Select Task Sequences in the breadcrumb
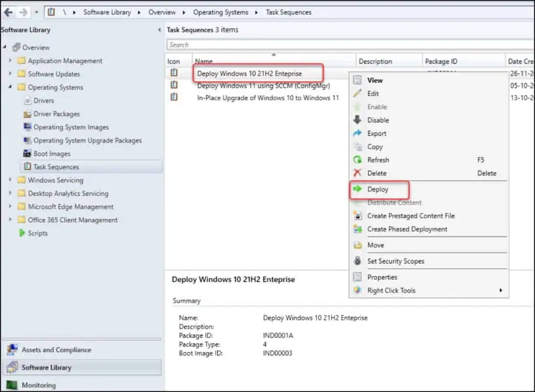This screenshot has width=535, height=392. pyautogui.click(x=288, y=13)
